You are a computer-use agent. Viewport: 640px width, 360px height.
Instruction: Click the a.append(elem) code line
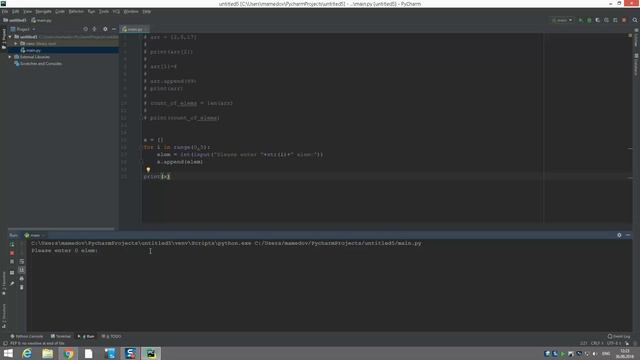(x=180, y=162)
